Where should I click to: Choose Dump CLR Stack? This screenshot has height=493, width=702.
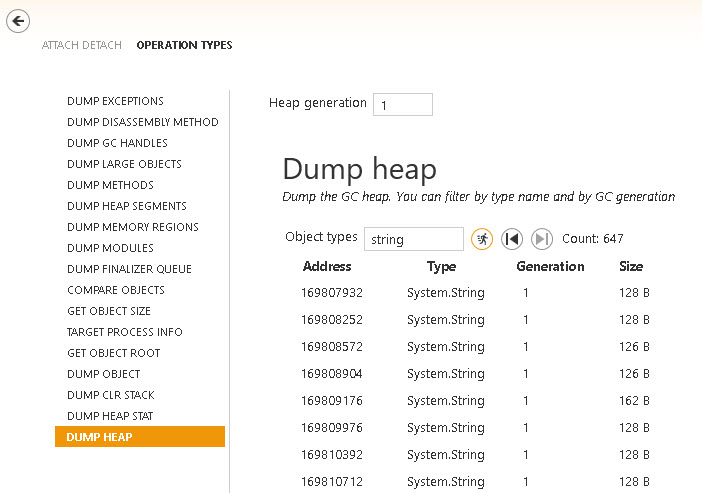coord(111,395)
